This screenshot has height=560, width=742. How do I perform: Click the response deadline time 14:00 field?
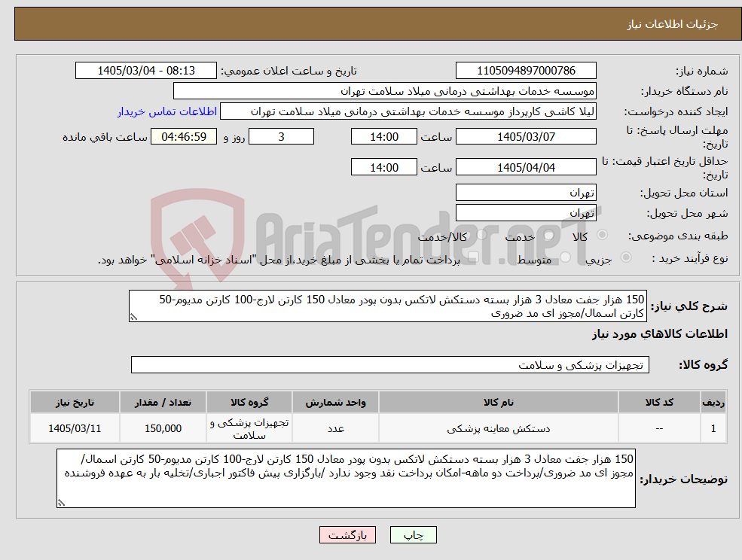[x=383, y=137]
